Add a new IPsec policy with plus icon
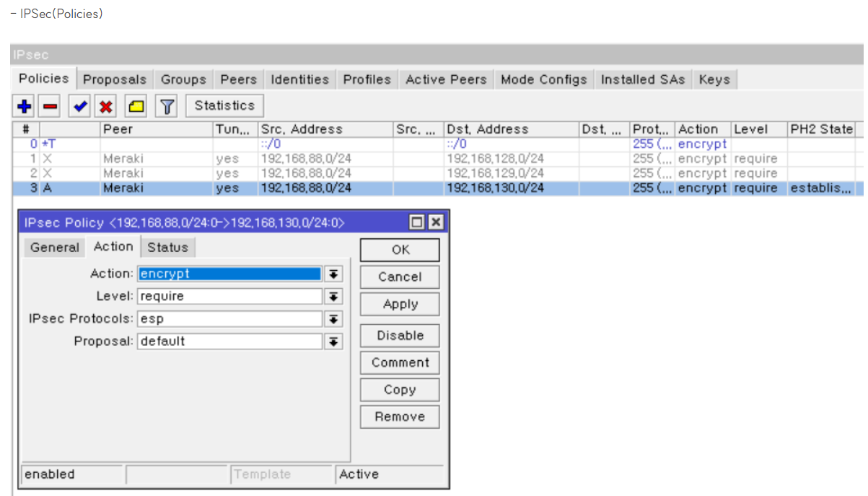868x496 pixels. click(25, 107)
